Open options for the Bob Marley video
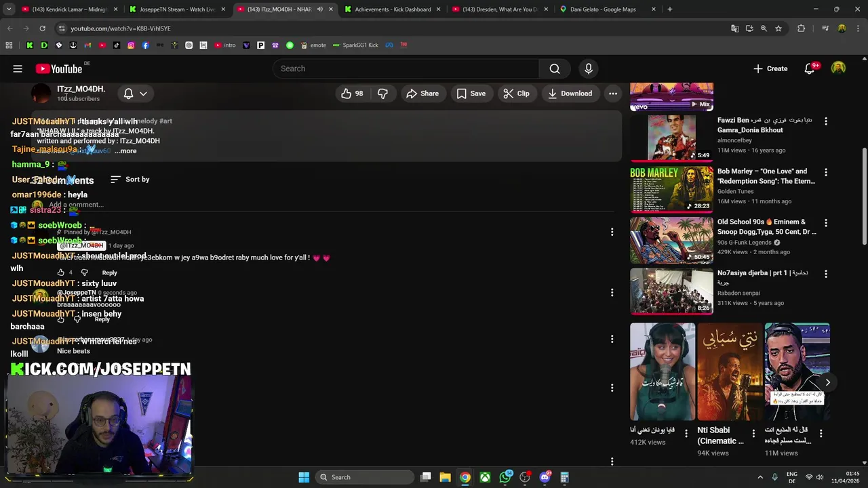The height and width of the screenshot is (488, 868). coord(825,172)
